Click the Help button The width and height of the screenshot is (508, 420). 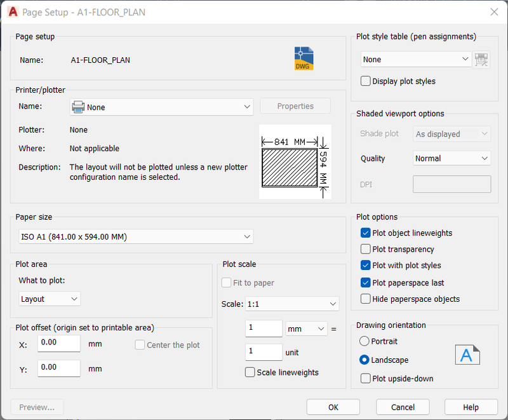471,407
